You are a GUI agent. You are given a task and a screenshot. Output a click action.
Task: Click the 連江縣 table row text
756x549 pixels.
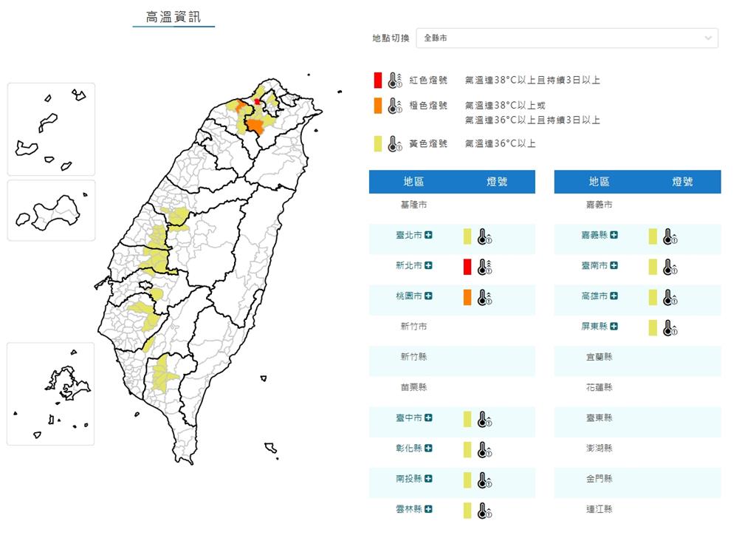[599, 509]
